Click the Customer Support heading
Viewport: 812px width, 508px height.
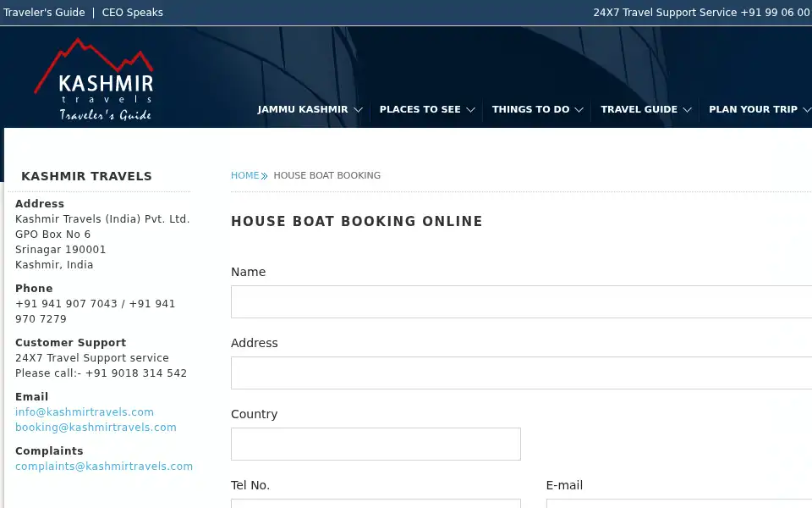click(70, 343)
